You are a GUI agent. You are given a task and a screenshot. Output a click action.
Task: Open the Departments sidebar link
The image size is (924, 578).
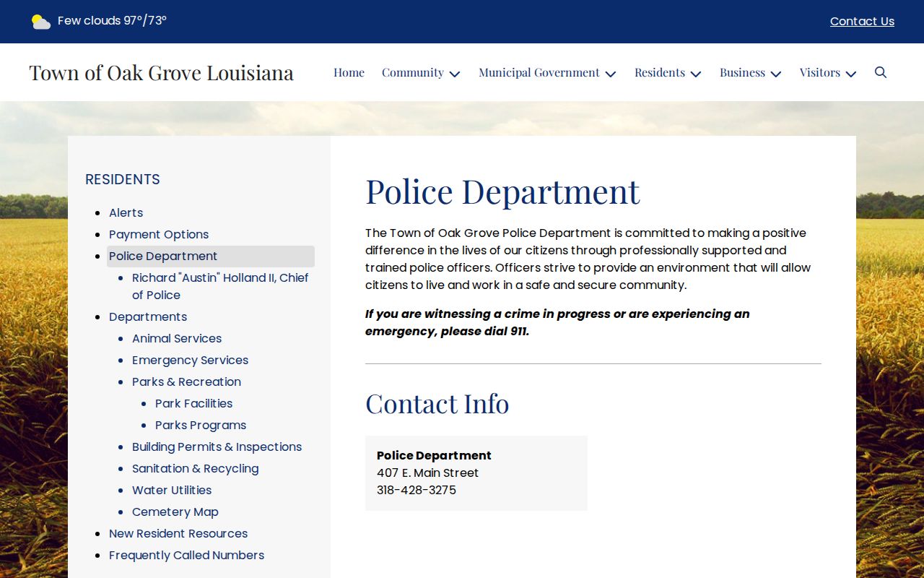tap(148, 316)
